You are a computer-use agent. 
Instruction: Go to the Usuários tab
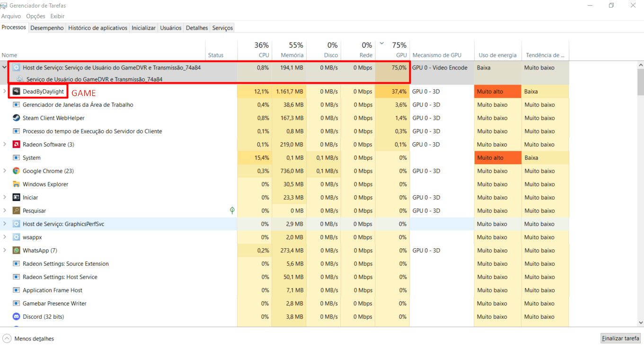coord(171,28)
